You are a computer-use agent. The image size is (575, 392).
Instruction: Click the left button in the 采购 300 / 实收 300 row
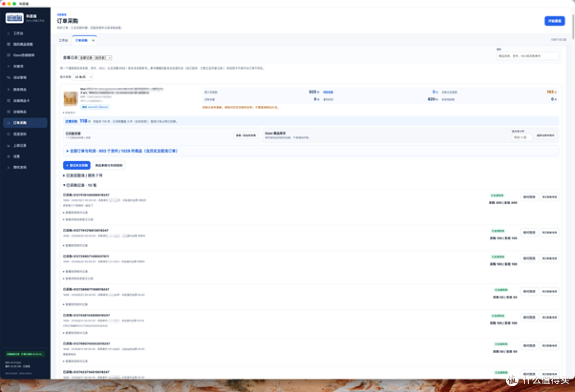click(x=529, y=197)
